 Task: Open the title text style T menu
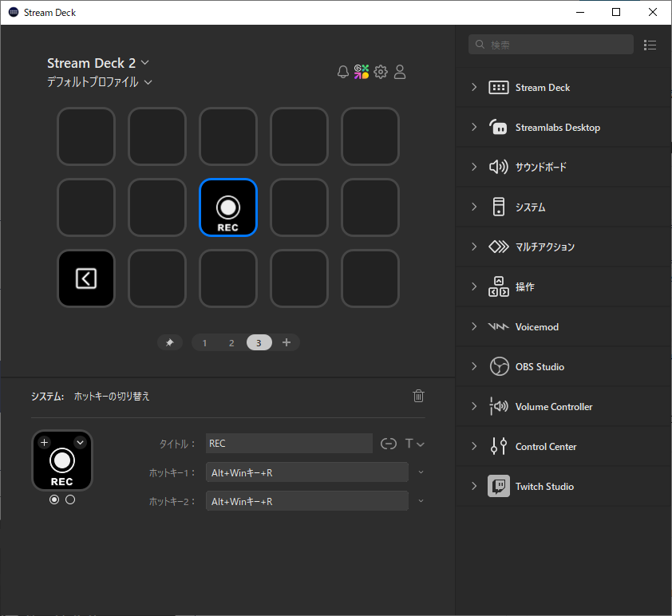pyautogui.click(x=414, y=444)
